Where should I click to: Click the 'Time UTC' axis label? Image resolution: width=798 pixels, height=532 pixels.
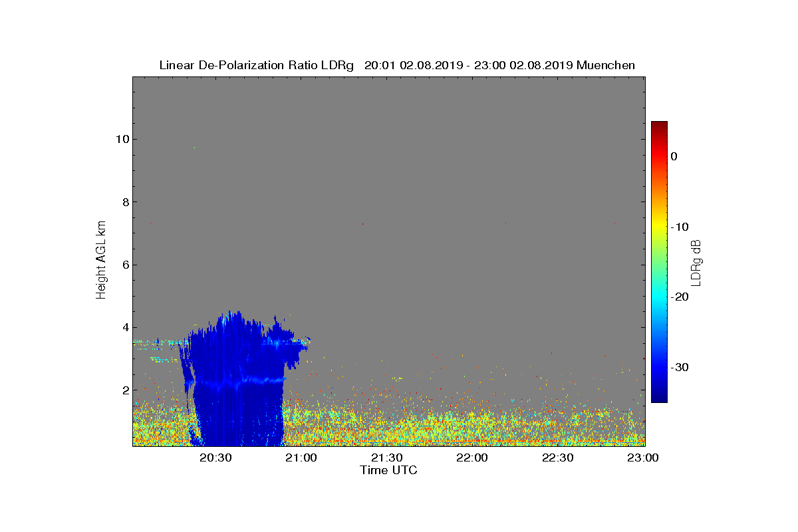[x=389, y=470]
